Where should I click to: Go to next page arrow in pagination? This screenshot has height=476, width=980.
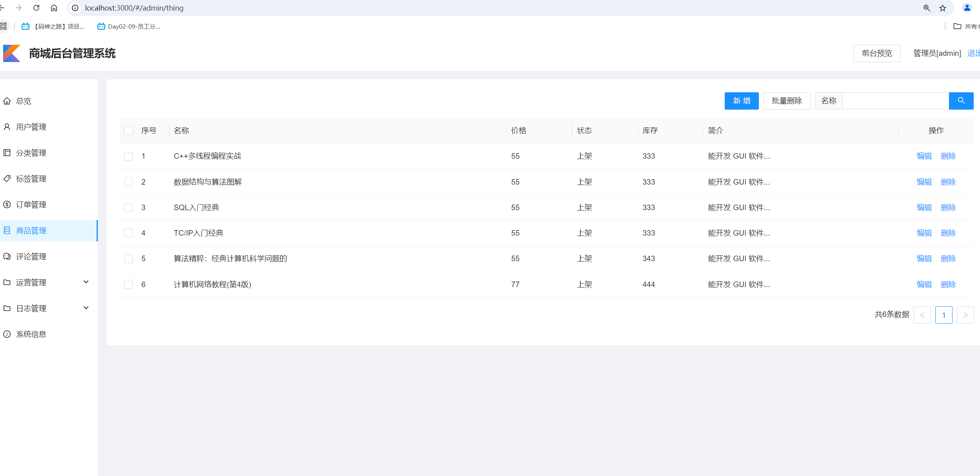tap(965, 315)
